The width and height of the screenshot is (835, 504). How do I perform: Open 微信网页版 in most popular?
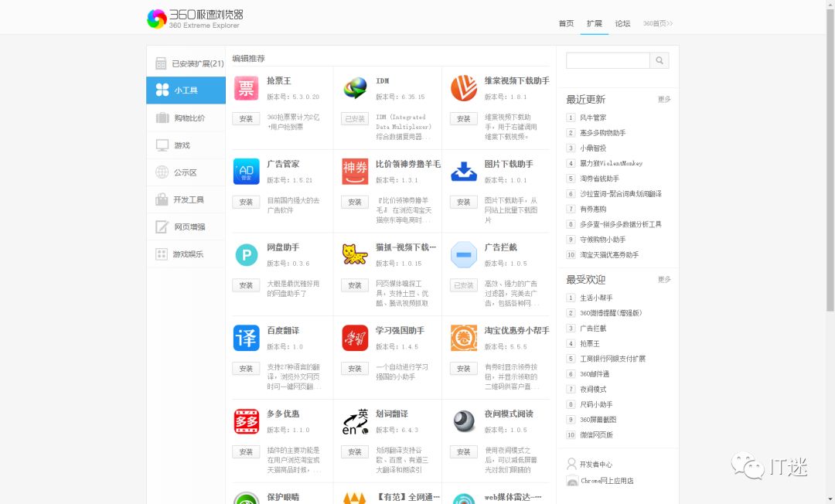(x=596, y=434)
